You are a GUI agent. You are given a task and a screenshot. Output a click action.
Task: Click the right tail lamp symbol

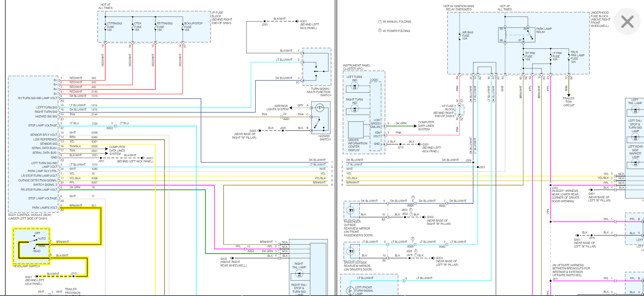[299, 274]
